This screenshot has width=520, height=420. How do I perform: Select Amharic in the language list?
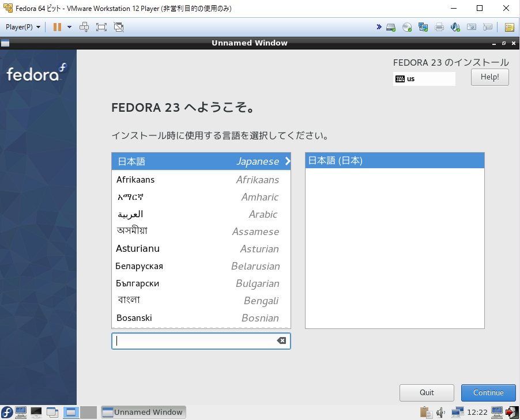pos(201,197)
